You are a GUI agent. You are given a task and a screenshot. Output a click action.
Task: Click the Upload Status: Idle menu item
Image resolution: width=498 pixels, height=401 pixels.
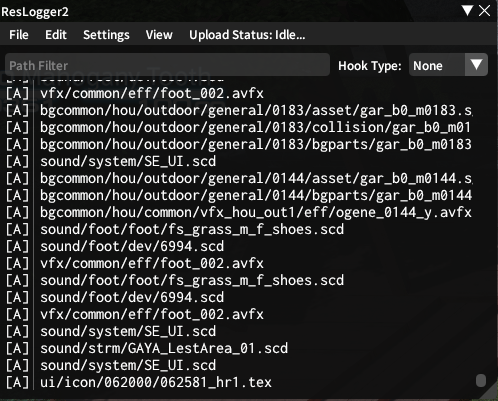click(247, 35)
